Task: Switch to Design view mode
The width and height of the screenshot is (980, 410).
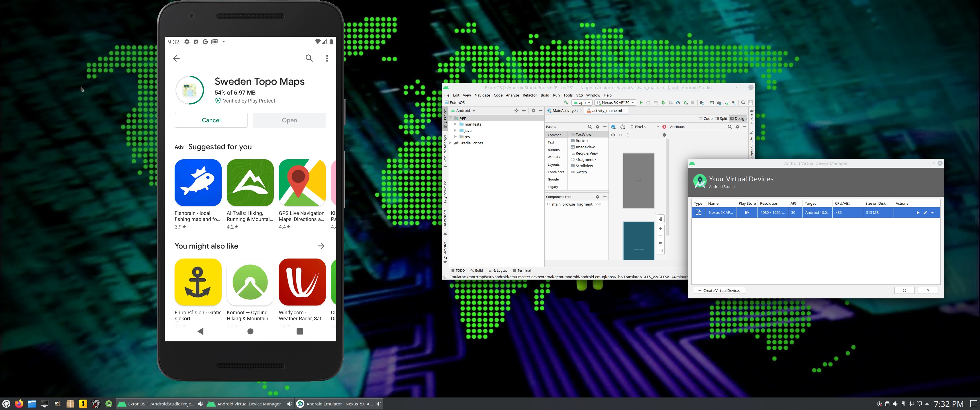Action: (738, 119)
